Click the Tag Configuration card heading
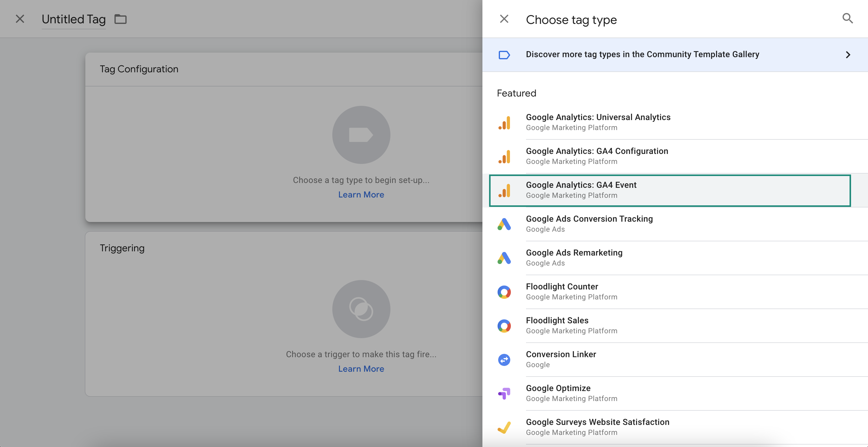Image resolution: width=868 pixels, height=447 pixels. (139, 69)
